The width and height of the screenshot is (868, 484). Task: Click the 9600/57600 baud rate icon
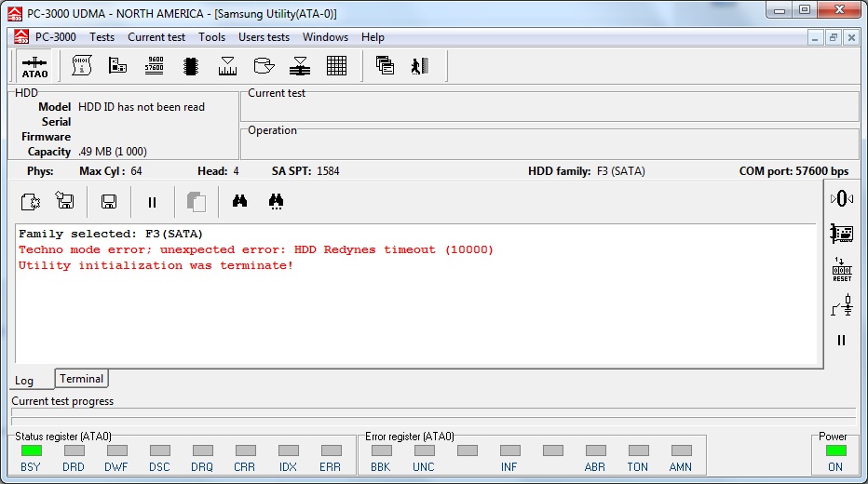click(154, 66)
